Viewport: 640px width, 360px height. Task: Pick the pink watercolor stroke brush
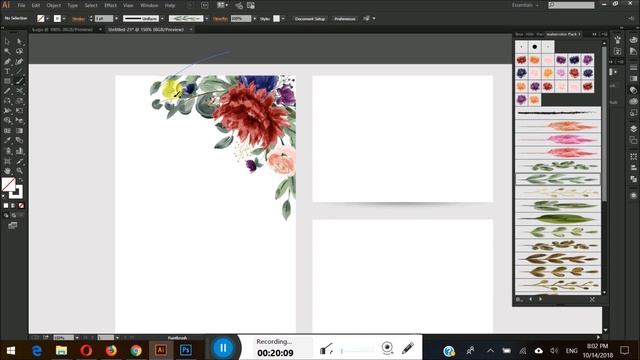[558, 140]
